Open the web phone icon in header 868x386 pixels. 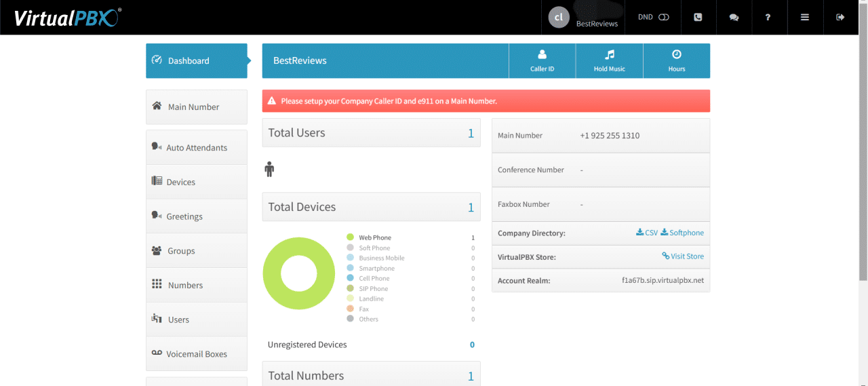(x=698, y=18)
